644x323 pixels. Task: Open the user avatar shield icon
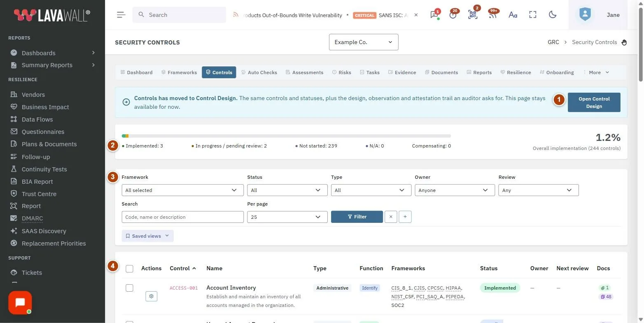coord(585,15)
